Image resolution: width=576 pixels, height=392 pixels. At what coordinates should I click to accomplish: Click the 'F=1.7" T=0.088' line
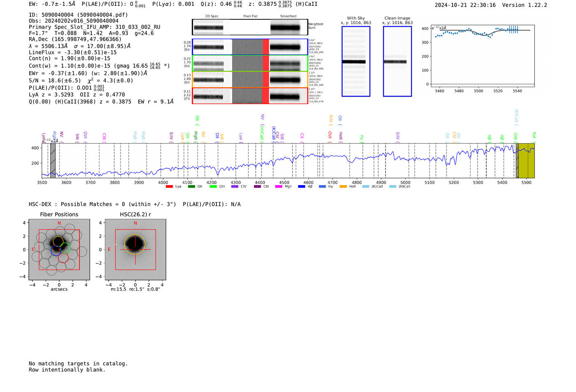click(91, 33)
